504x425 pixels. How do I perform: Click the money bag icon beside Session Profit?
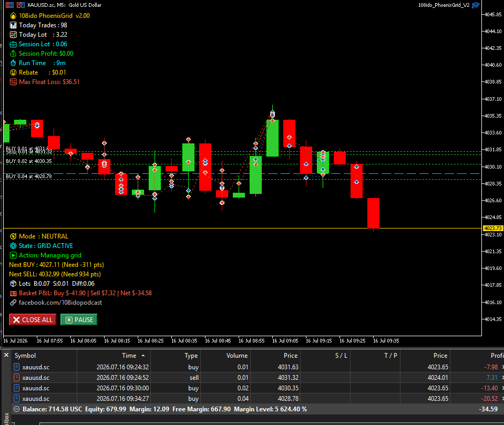pos(13,54)
